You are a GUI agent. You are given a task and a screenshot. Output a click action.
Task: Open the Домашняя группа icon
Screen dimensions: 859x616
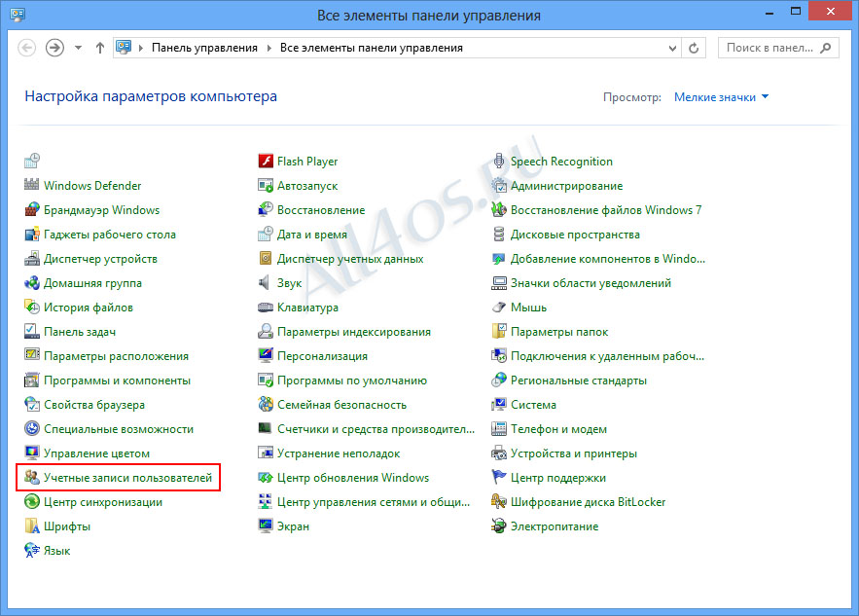[32, 283]
